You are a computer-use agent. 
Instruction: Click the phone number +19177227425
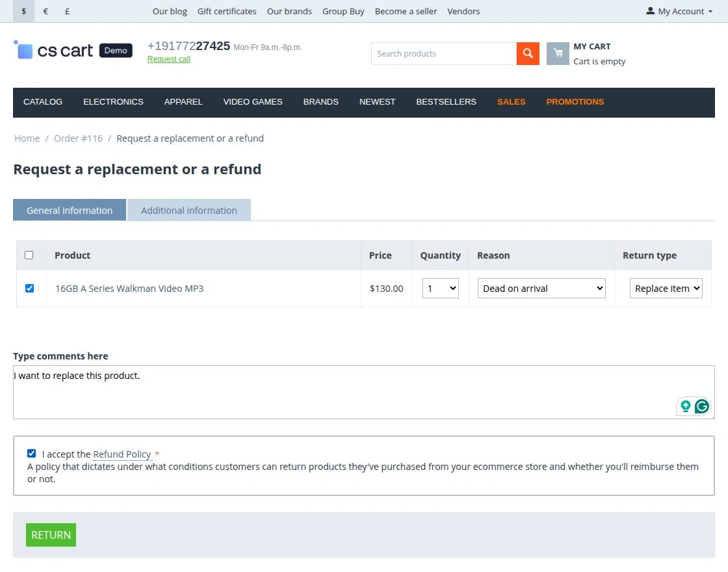[x=188, y=46]
